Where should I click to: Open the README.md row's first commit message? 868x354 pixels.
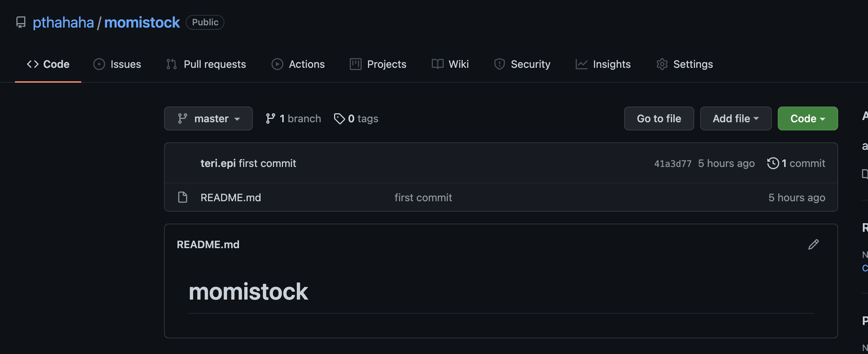[423, 197]
